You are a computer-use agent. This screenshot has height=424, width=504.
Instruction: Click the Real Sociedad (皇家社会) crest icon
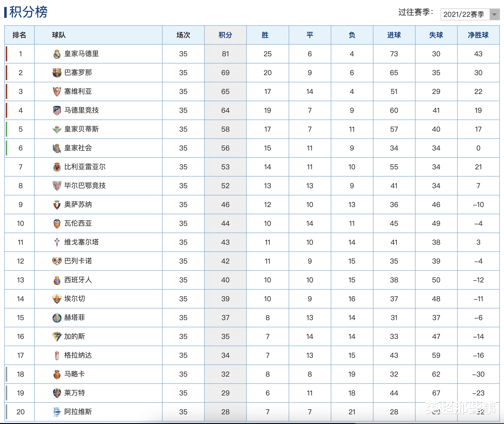click(57, 148)
